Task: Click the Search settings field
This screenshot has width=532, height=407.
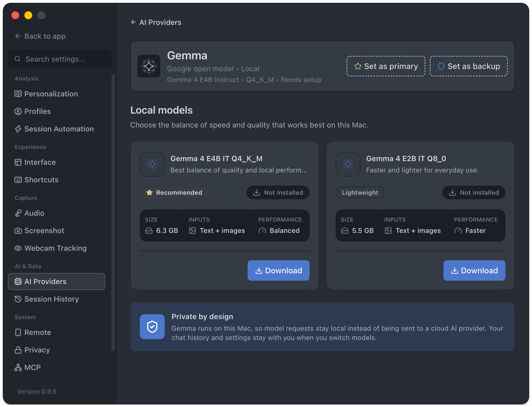Action: tap(60, 59)
